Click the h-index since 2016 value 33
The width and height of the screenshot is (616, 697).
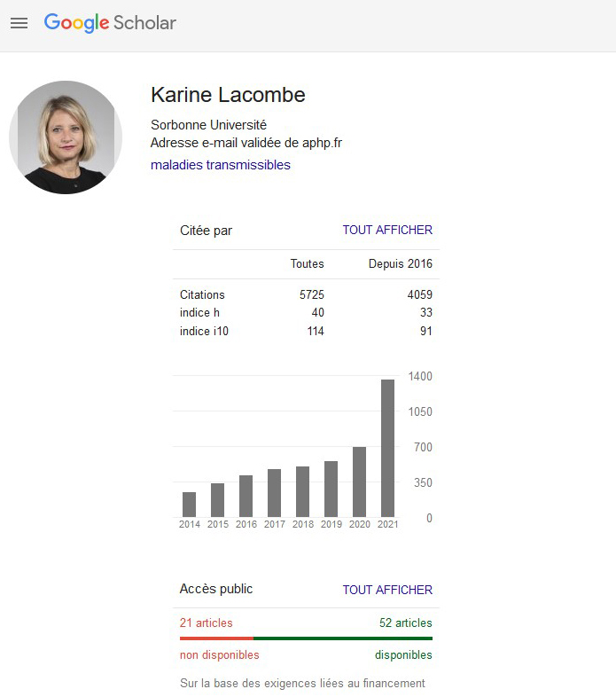(x=426, y=312)
